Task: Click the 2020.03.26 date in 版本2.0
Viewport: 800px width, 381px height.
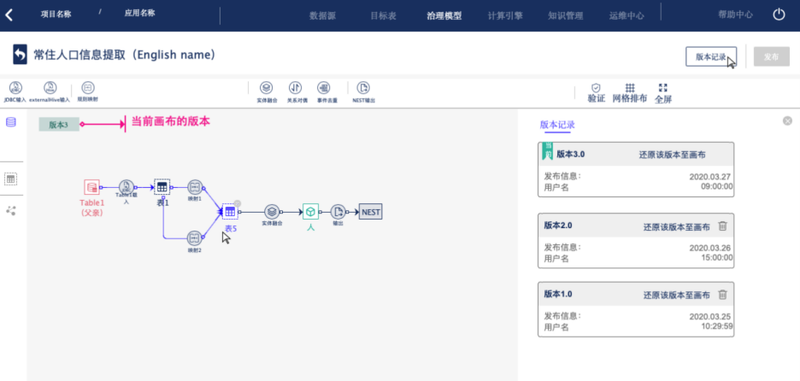Action: coord(711,248)
